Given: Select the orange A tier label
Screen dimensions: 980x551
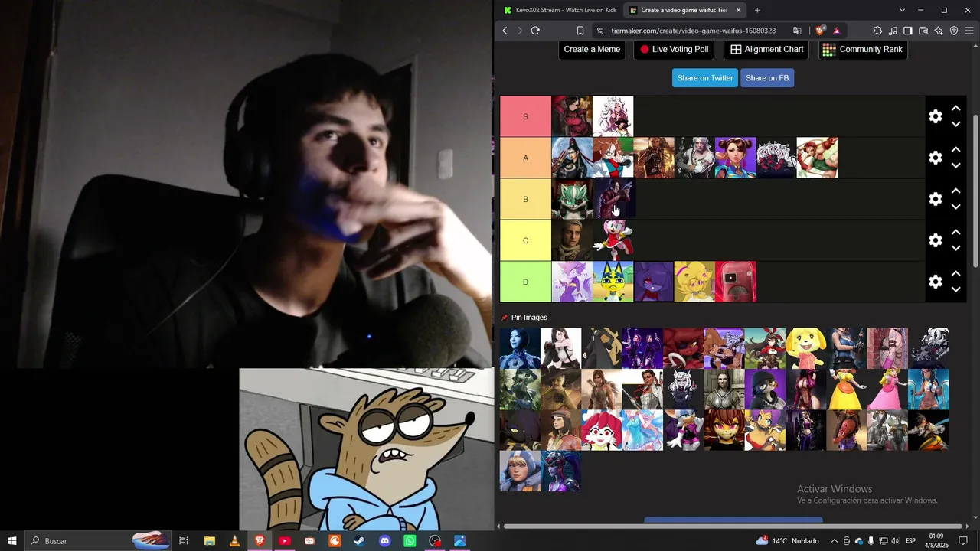Looking at the screenshot, I should coord(525,158).
